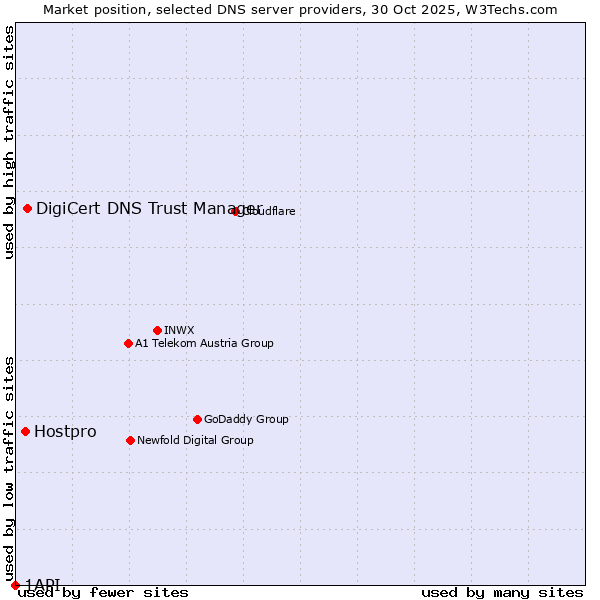Click the 'used by fewer sites' axis label
This screenshot has height=600, width=600.
[x=104, y=592]
